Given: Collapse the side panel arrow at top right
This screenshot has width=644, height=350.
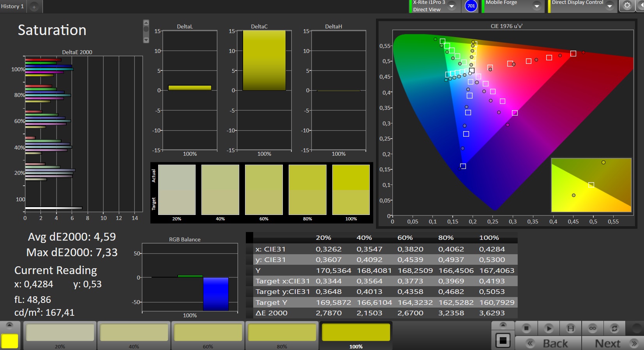Looking at the screenshot, I should (640, 6).
